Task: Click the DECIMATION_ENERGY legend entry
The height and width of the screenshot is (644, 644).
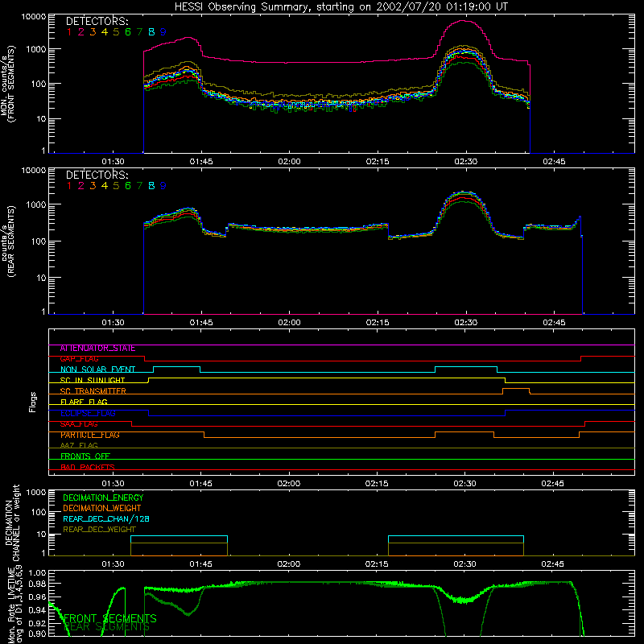Action: tap(103, 497)
